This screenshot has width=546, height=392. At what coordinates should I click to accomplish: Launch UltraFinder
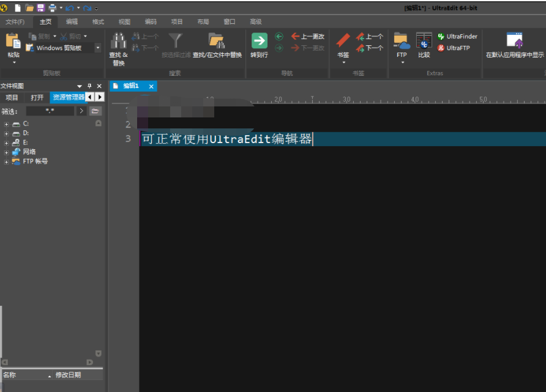tap(457, 36)
